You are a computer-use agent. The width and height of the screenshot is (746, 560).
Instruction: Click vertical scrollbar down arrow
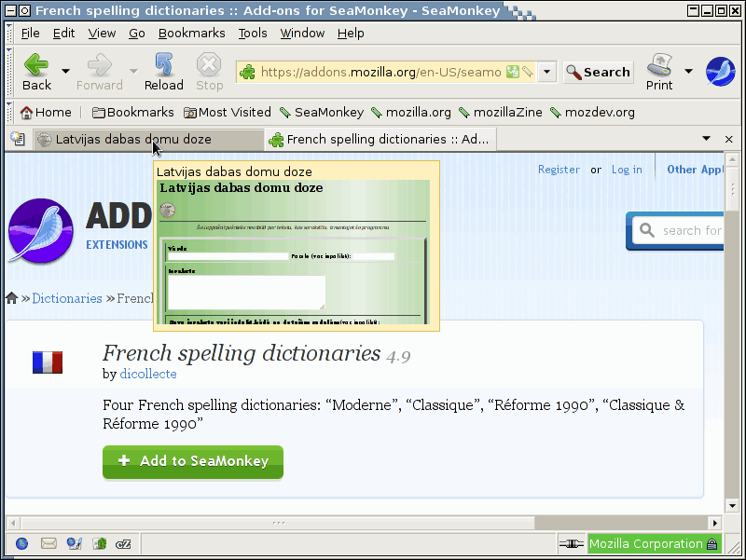732,506
